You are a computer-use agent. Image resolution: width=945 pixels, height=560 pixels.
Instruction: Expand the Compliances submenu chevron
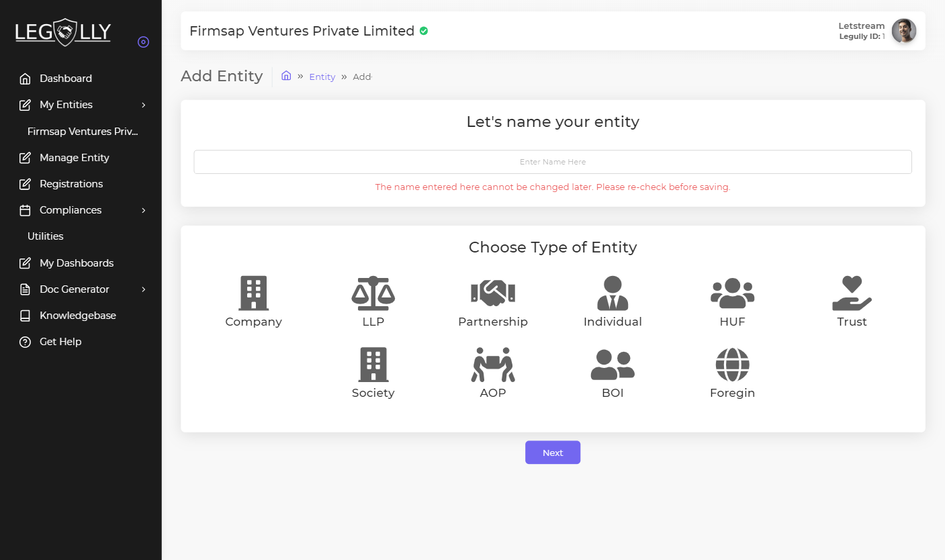143,210
